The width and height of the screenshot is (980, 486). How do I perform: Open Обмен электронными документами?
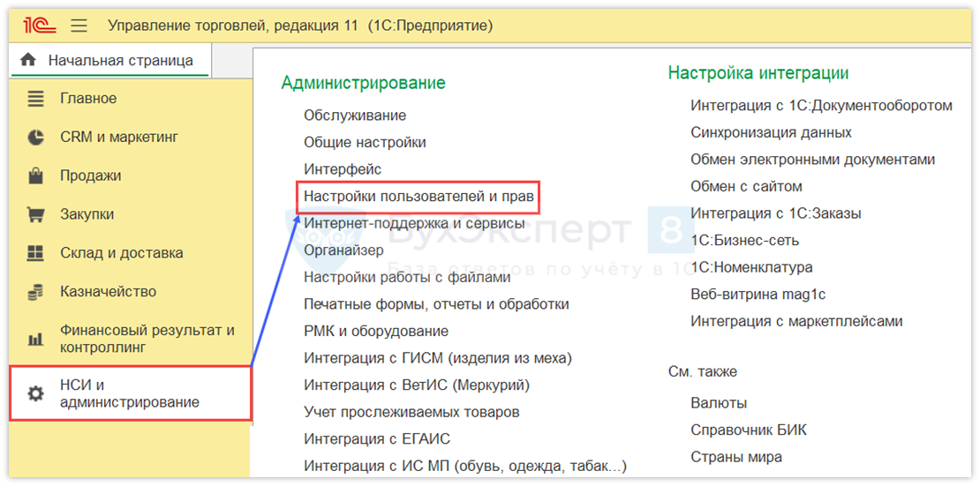[813, 160]
